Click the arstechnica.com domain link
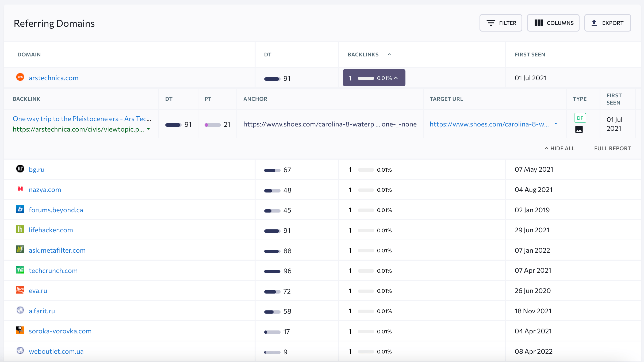 coord(53,78)
